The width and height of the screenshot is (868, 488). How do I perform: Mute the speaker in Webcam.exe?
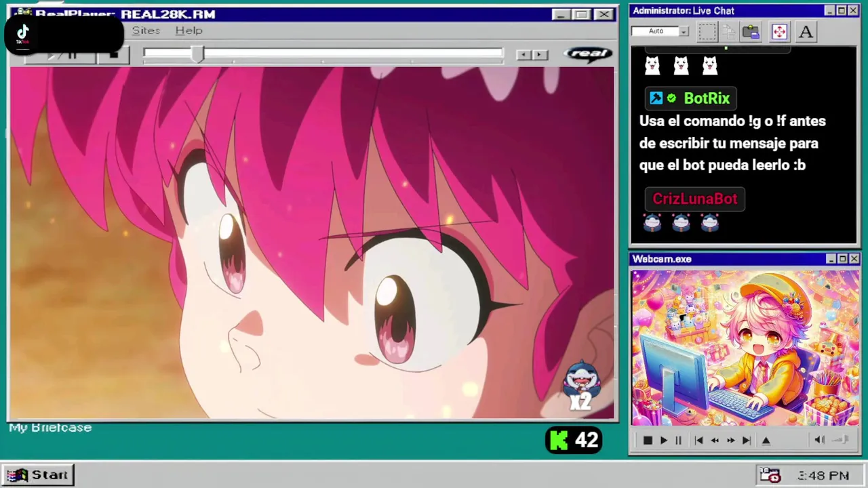click(819, 441)
